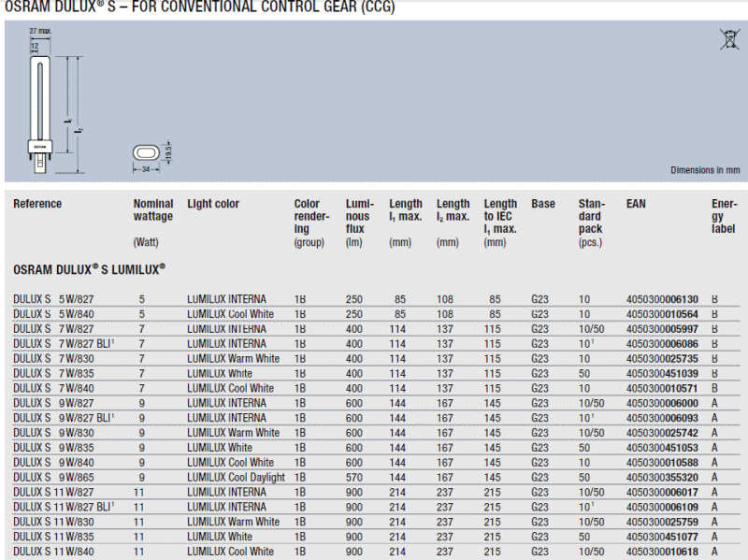Click the 'Energy label' column header
This screenshot has height=560, width=748.
[724, 216]
